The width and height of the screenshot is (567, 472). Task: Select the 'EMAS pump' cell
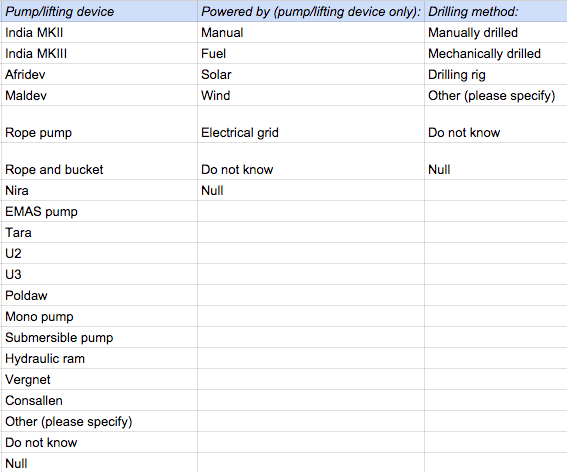99,211
